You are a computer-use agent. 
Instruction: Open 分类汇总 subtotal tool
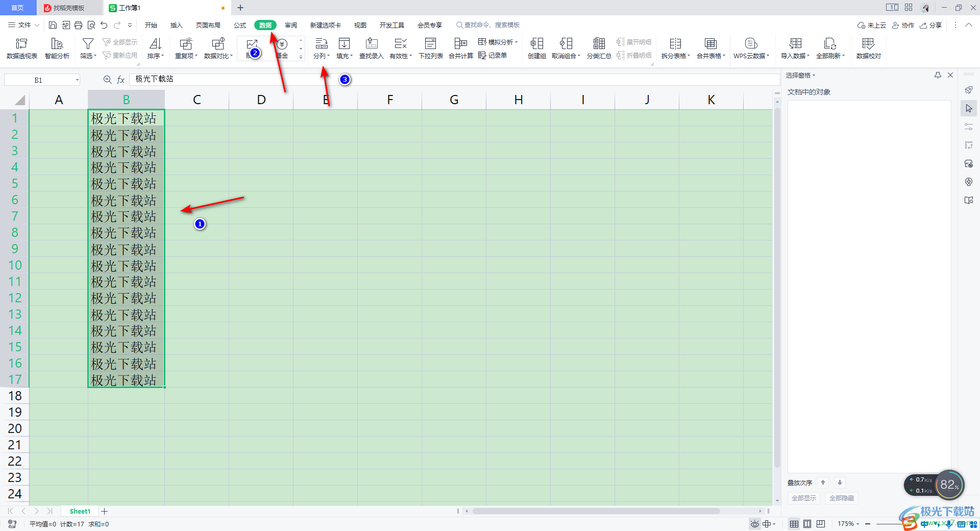tap(599, 49)
